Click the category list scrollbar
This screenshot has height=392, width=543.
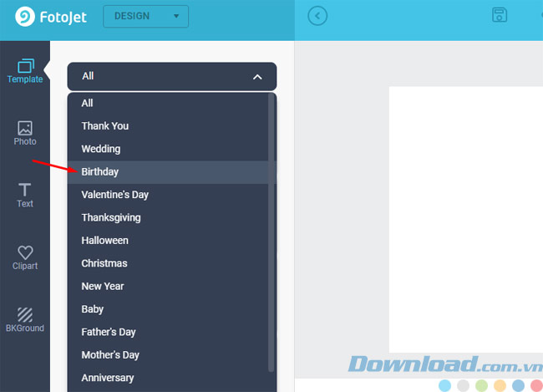click(x=271, y=234)
